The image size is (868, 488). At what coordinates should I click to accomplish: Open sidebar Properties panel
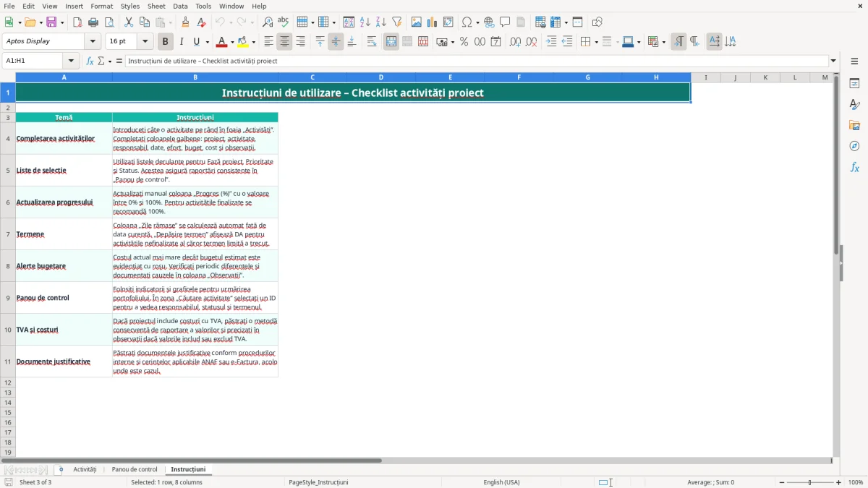point(854,83)
